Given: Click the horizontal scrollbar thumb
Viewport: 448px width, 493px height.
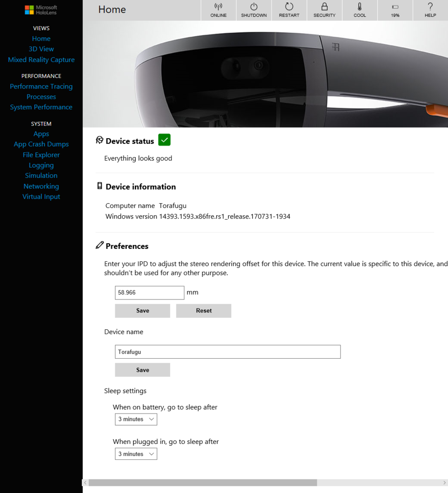Looking at the screenshot, I should point(203,482).
